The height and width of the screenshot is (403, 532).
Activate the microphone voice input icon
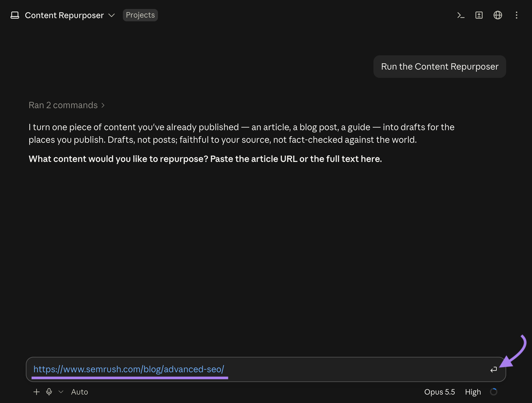tap(49, 392)
